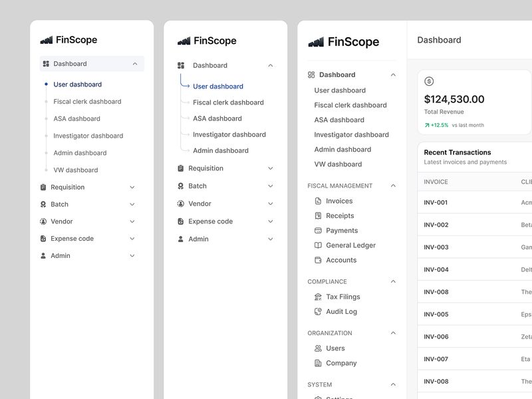Select User dashboard in left sidebar
532x399 pixels.
tap(77, 84)
